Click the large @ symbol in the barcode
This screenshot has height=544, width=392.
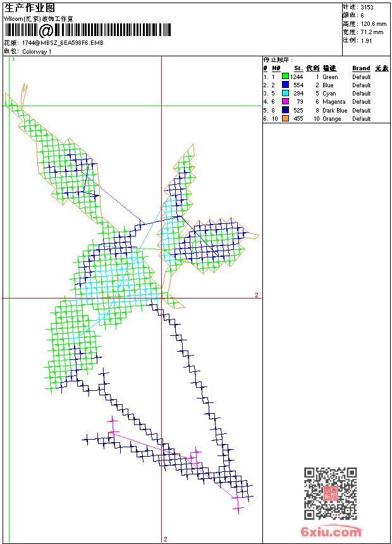click(x=46, y=30)
